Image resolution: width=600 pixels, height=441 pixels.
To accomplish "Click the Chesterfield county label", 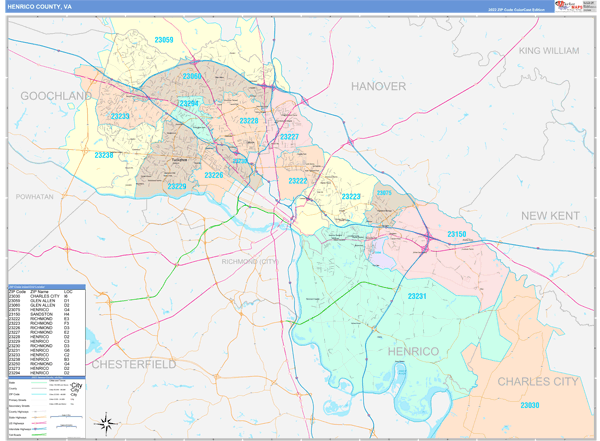I will click(133, 364).
